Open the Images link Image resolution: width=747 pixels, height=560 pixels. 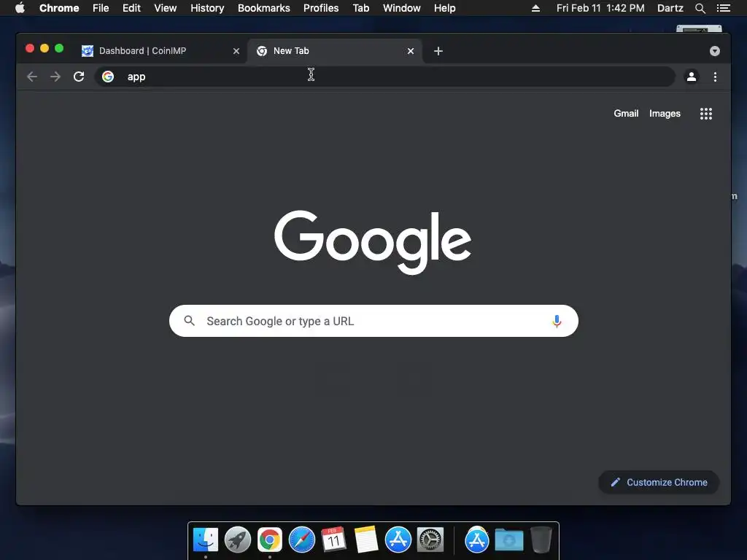(x=665, y=113)
